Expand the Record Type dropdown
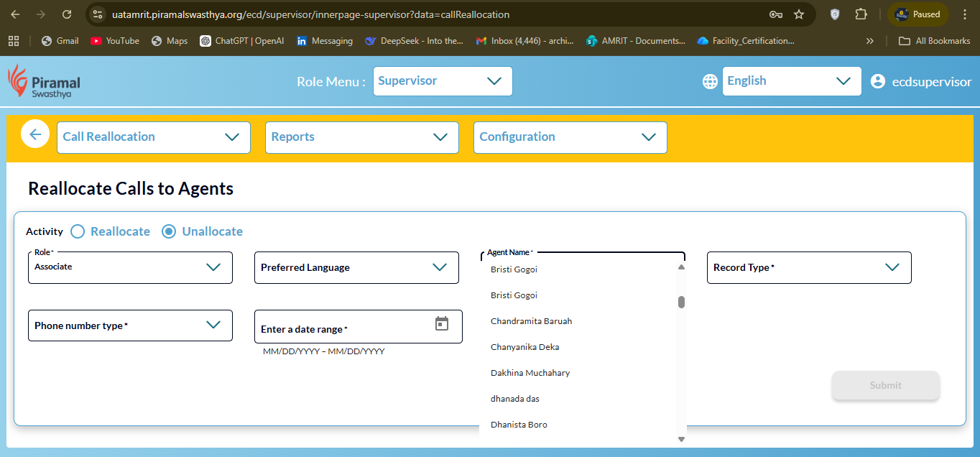Screen dimensions: 980x457 pyautogui.click(x=808, y=267)
